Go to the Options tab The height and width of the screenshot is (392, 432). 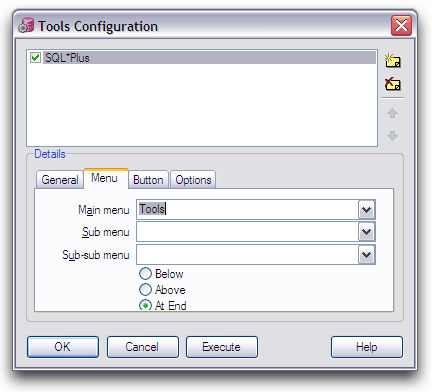click(193, 180)
